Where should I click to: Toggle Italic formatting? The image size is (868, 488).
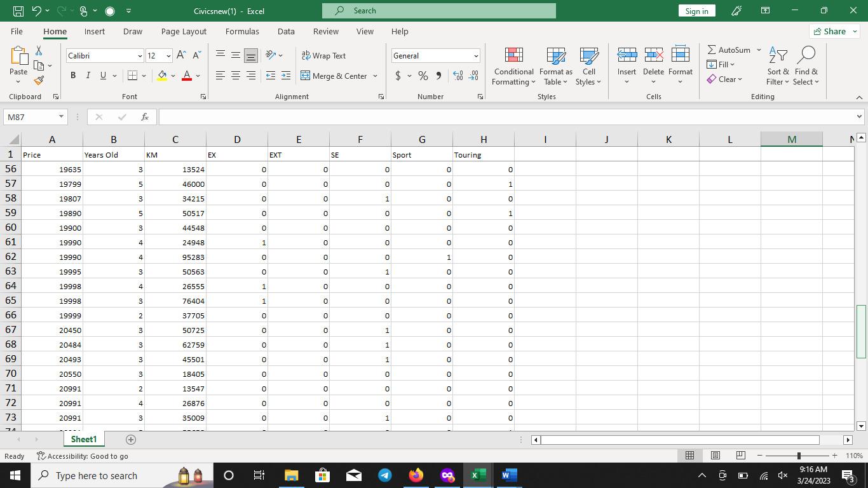coord(88,76)
